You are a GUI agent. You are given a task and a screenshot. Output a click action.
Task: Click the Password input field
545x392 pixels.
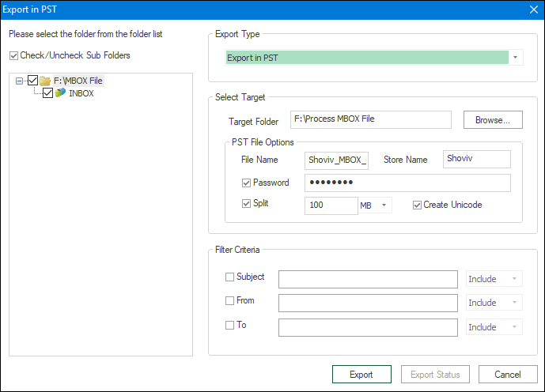(407, 183)
